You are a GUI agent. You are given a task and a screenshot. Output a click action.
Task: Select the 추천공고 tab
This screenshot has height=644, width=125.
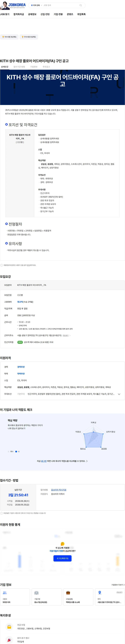[x=46, y=67]
